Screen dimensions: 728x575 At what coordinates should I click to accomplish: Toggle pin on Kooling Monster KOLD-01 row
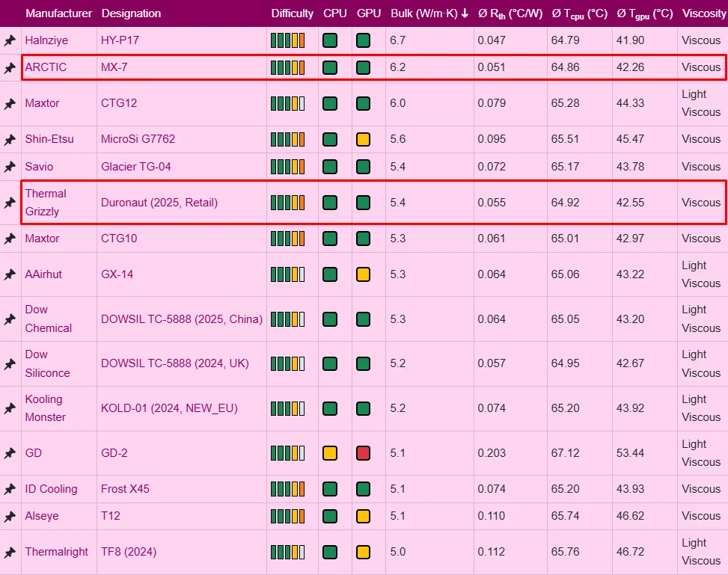coord(10,408)
